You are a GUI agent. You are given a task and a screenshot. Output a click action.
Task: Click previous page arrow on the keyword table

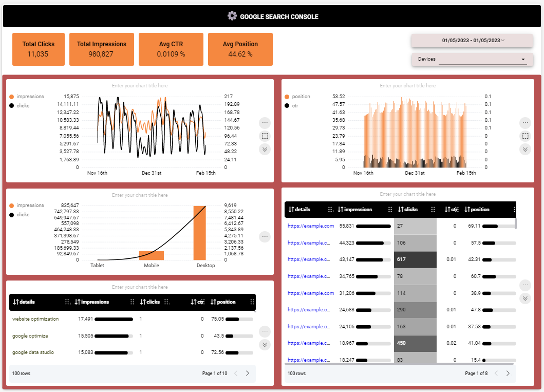[x=235, y=373]
